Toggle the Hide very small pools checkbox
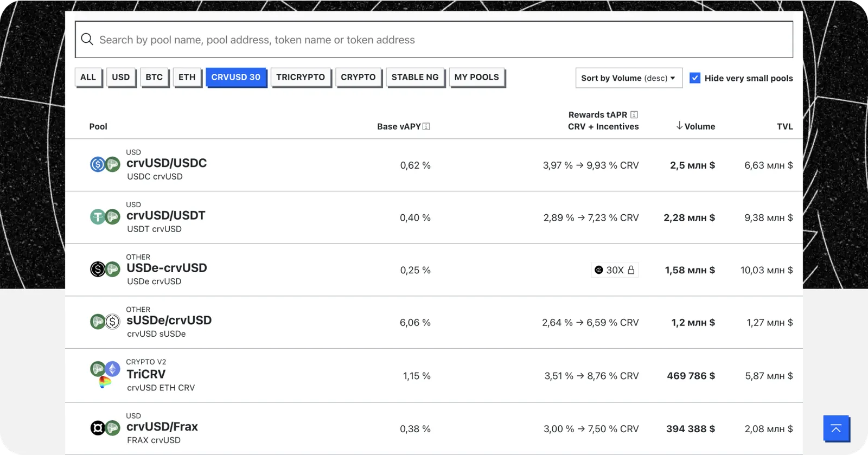The height and width of the screenshot is (455, 868). point(695,78)
